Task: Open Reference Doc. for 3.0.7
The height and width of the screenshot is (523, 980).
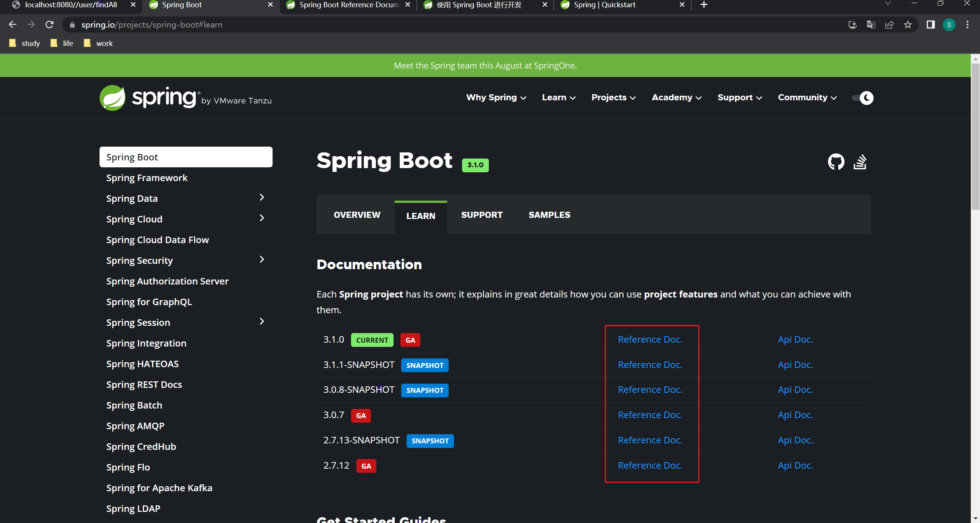Action: point(650,415)
